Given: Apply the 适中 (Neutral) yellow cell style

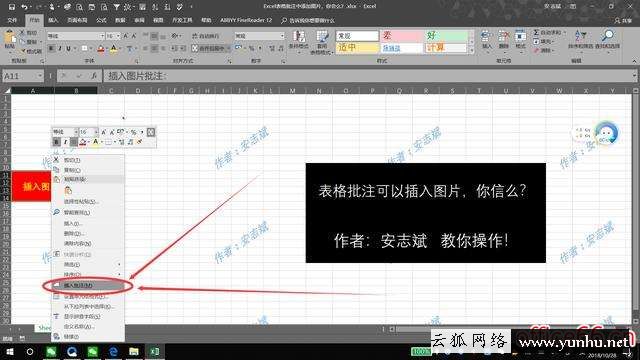Looking at the screenshot, I should 357,48.
